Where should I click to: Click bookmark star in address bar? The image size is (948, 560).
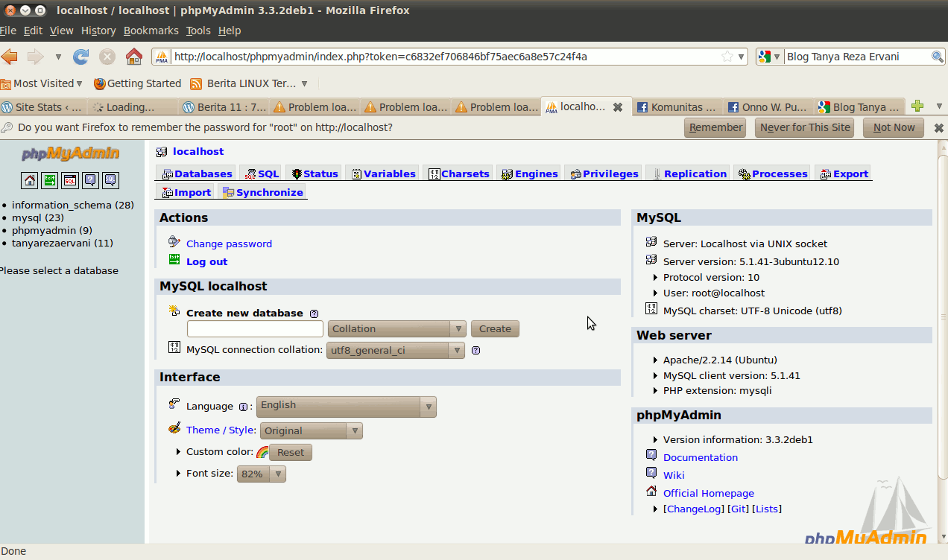727,57
